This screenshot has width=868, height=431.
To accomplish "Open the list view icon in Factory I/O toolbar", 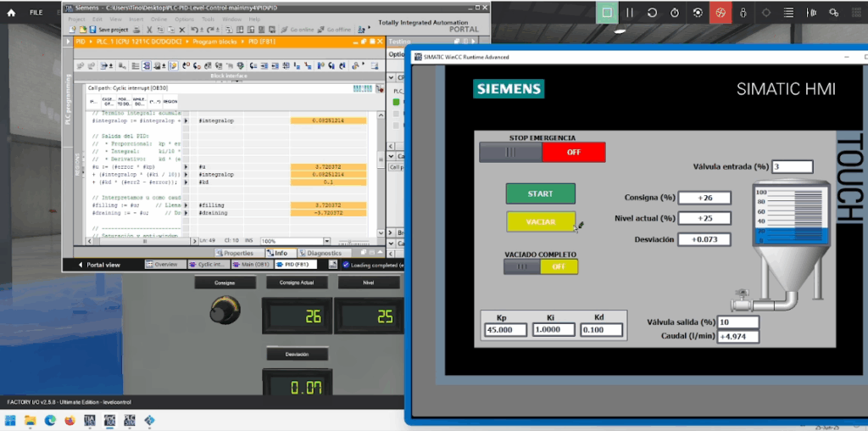I will point(789,12).
